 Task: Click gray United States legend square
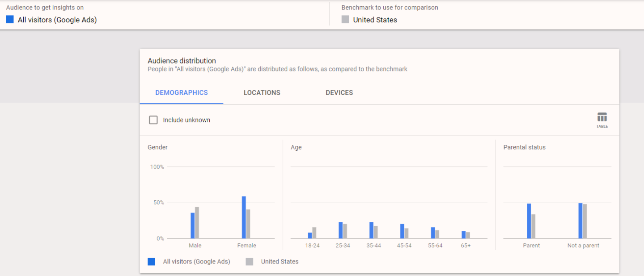250,262
